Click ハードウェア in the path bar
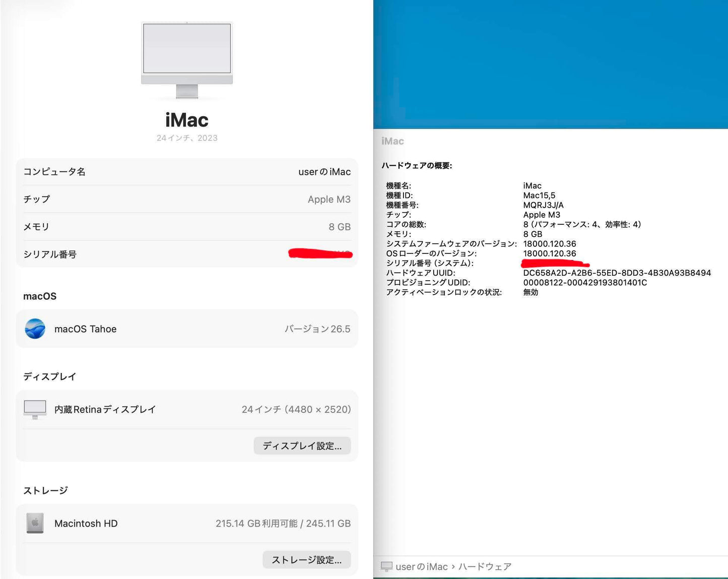 tap(485, 567)
